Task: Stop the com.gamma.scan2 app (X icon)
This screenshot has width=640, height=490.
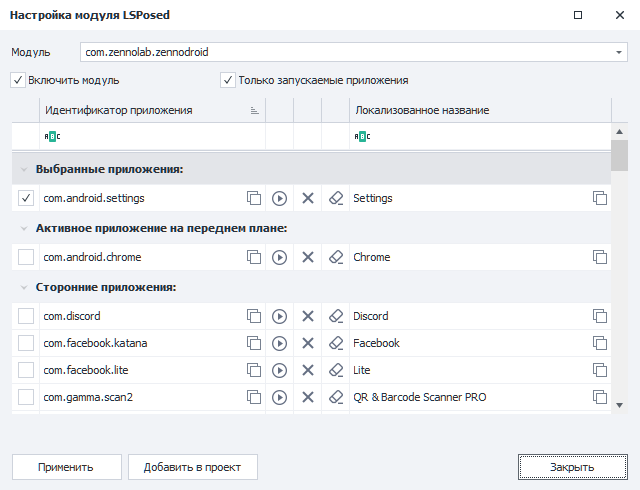Action: click(x=308, y=397)
